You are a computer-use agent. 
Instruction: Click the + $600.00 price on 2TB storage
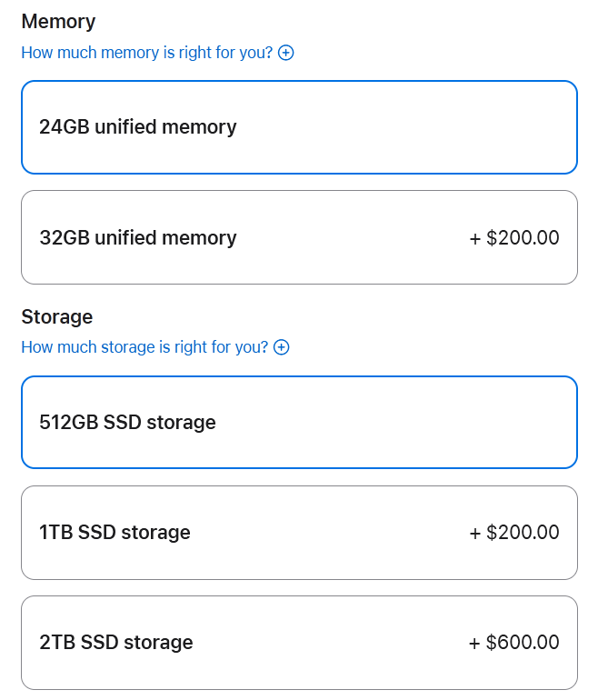514,643
